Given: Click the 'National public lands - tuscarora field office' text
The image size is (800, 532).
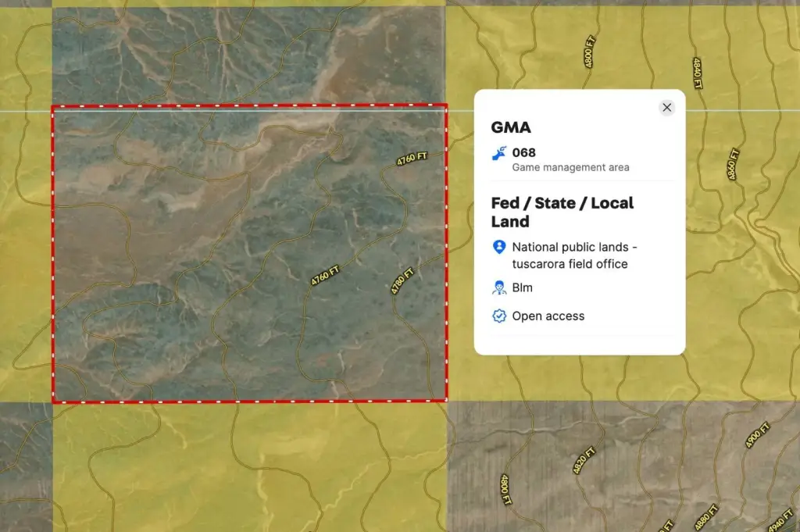Looking at the screenshot, I should (574, 255).
